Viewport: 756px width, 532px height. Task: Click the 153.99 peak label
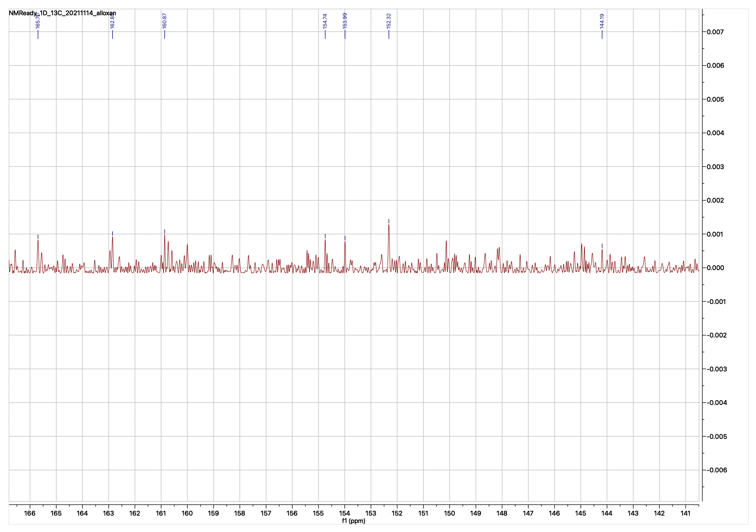coord(345,21)
